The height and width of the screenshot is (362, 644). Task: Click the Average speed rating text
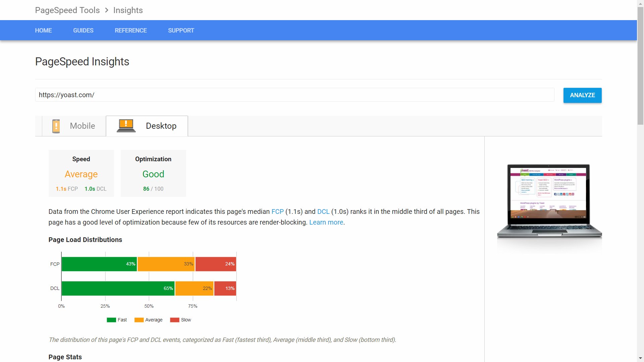(81, 174)
